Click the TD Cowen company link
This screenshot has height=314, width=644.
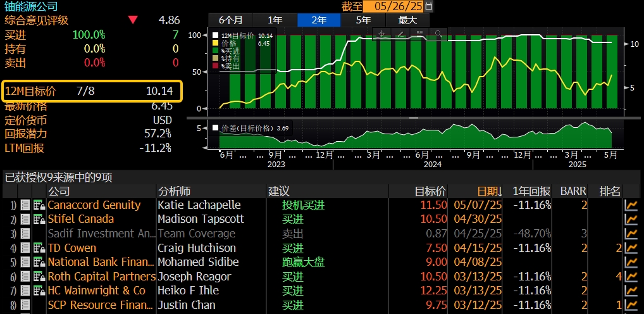pyautogui.click(x=72, y=248)
